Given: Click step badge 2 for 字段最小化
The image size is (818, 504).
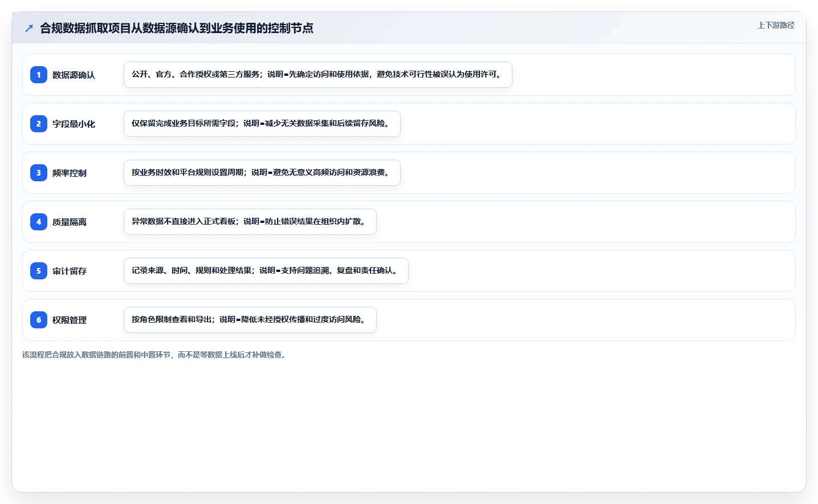Looking at the screenshot, I should (x=39, y=124).
